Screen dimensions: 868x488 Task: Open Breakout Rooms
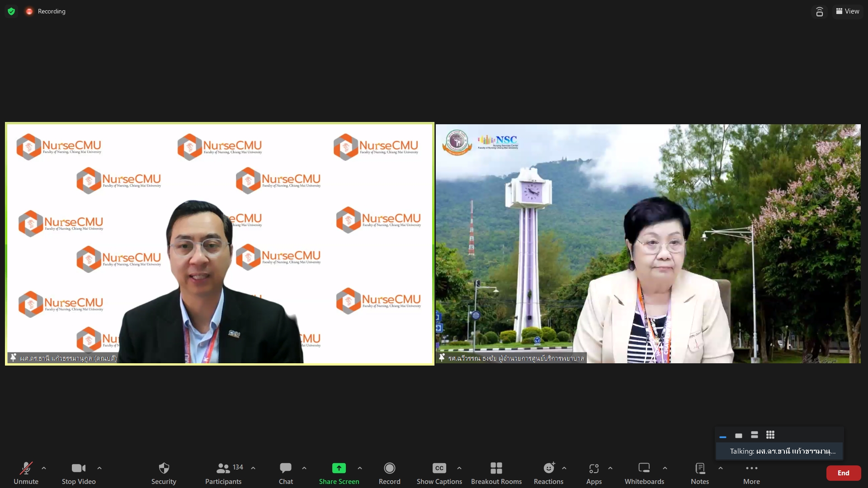point(496,473)
